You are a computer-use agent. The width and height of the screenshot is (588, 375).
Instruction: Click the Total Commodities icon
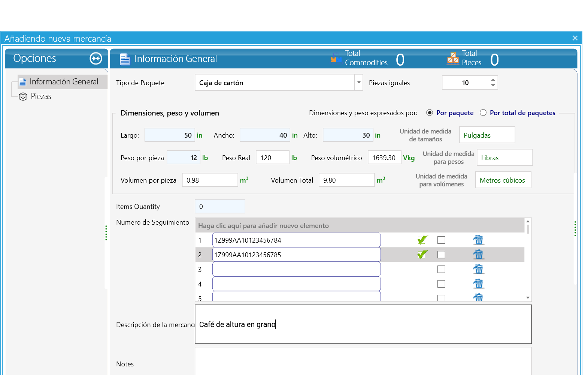336,58
